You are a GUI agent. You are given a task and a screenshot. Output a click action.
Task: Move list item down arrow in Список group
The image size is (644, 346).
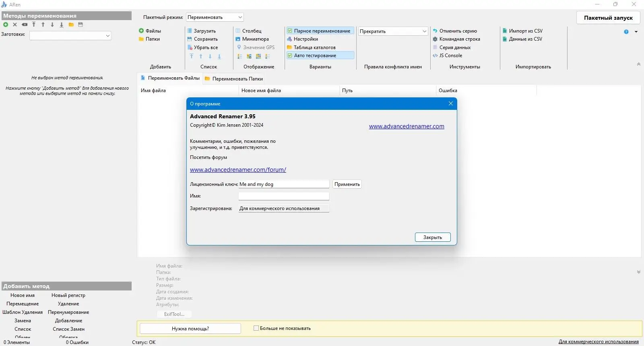210,56
